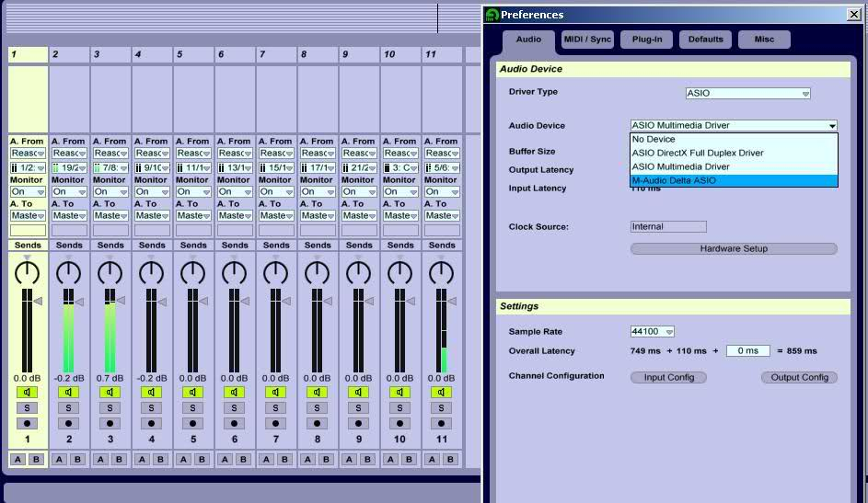The width and height of the screenshot is (868, 503).
Task: Open track 1 Monitor dropdown
Action: (x=28, y=192)
